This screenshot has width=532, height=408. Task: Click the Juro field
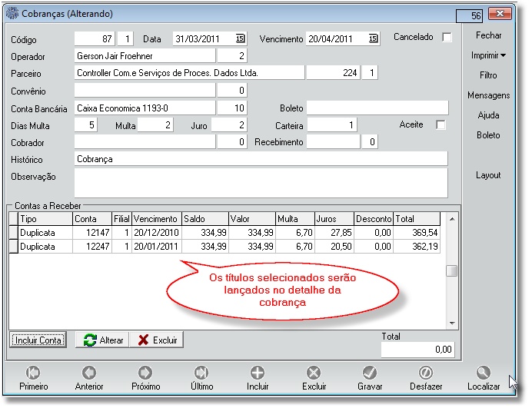(x=229, y=124)
